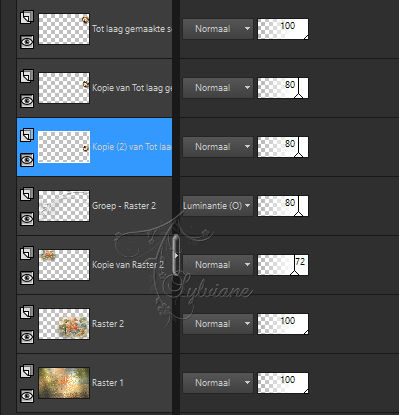Click the Raster 1 layer thumbnail

(64, 383)
